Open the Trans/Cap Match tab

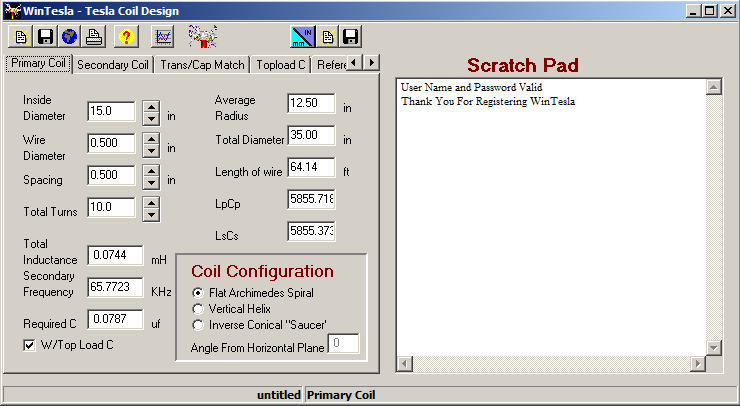click(202, 65)
